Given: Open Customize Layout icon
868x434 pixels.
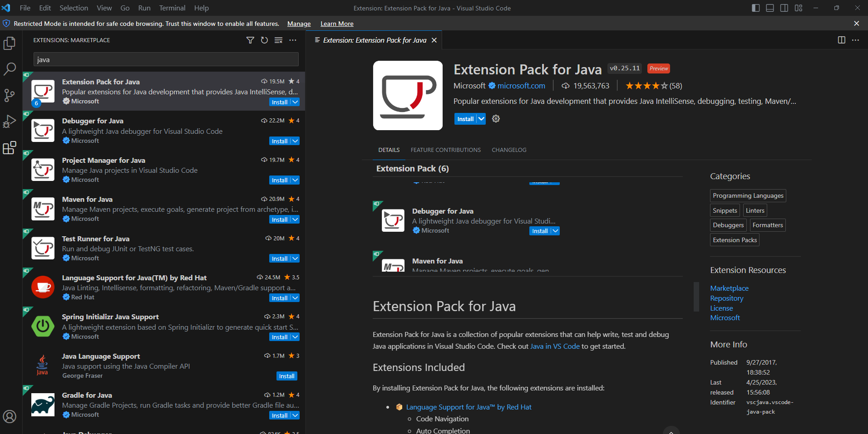Looking at the screenshot, I should [799, 8].
